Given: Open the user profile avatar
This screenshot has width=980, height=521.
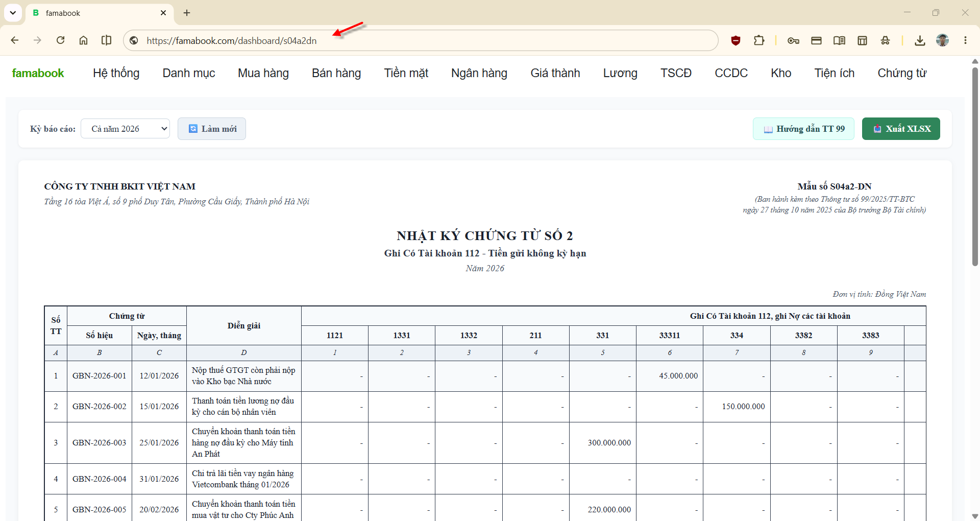Looking at the screenshot, I should coord(943,40).
